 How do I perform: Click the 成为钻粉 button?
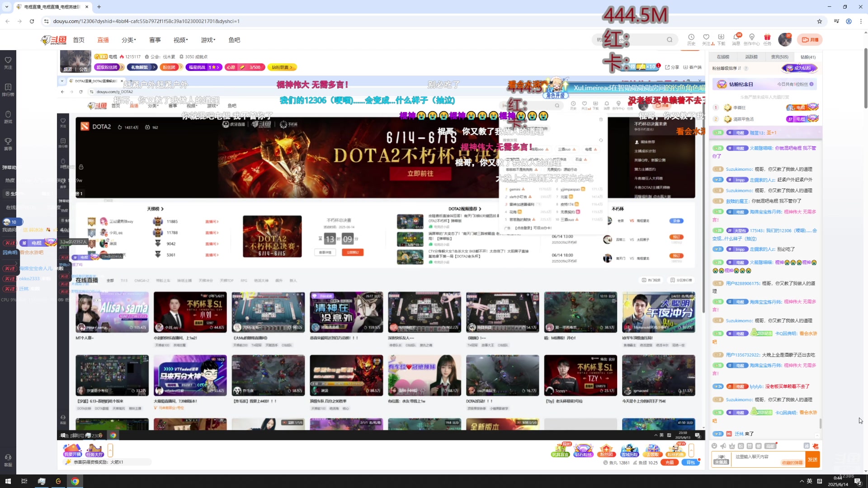[799, 68]
